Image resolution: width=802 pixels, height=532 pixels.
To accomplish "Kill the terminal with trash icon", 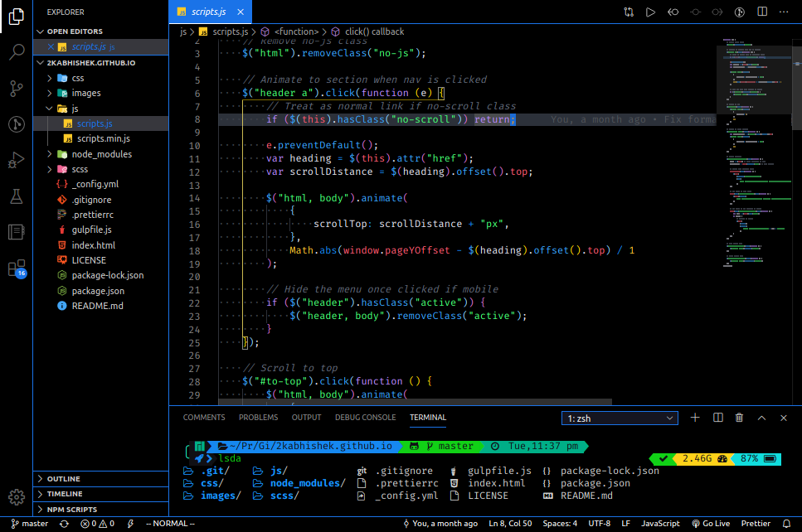I will (739, 418).
